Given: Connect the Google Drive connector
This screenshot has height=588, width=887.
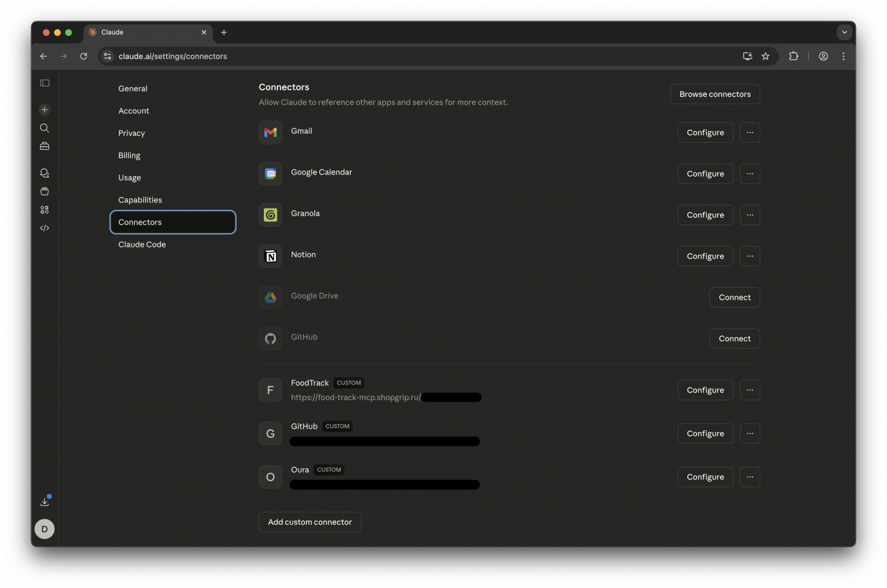Looking at the screenshot, I should [734, 297].
